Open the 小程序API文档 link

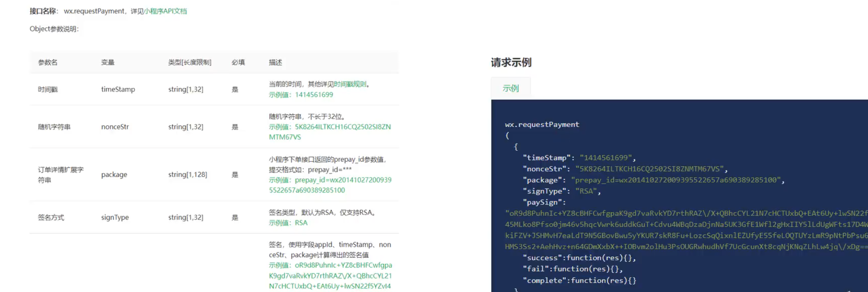(x=165, y=11)
